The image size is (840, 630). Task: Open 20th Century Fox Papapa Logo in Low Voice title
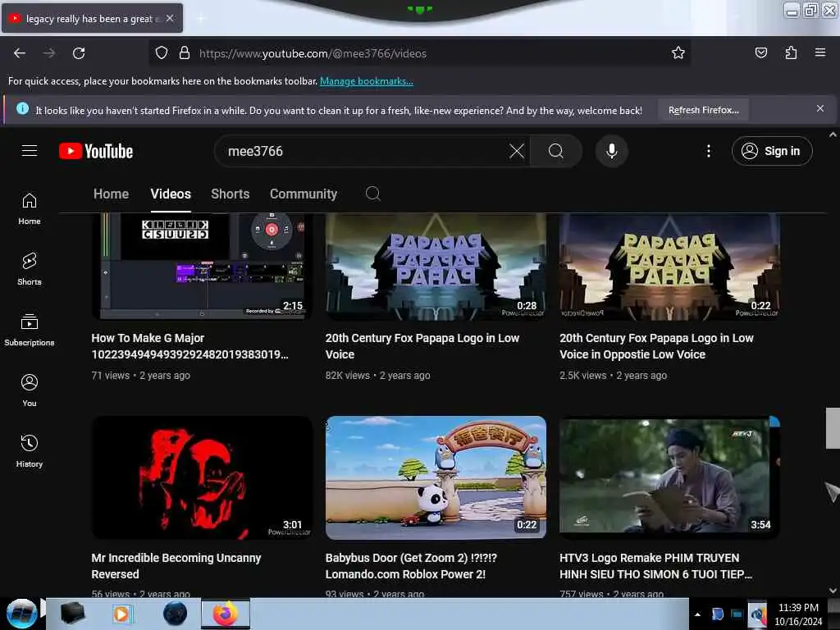point(422,346)
